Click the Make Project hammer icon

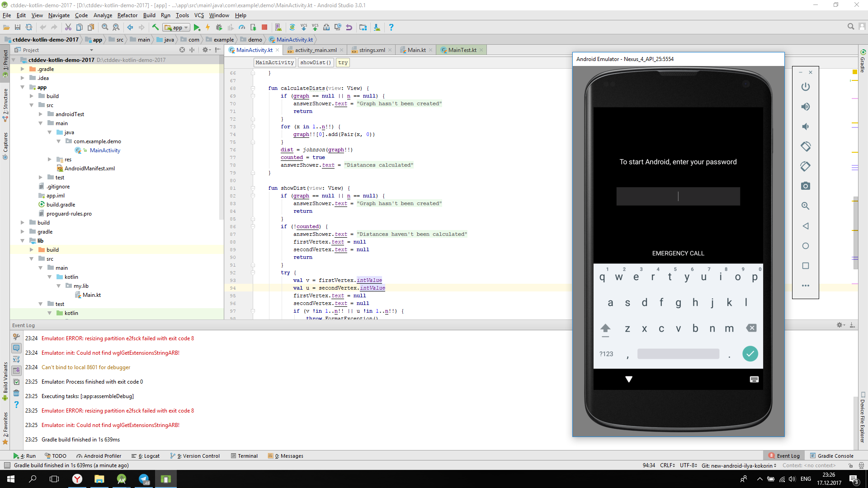click(x=156, y=28)
